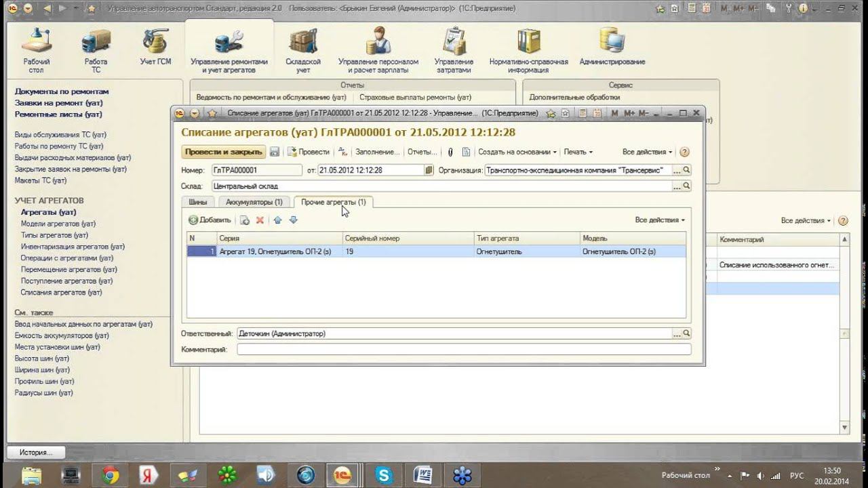Open Модели агрегатов (уат) in navigation

58,224
